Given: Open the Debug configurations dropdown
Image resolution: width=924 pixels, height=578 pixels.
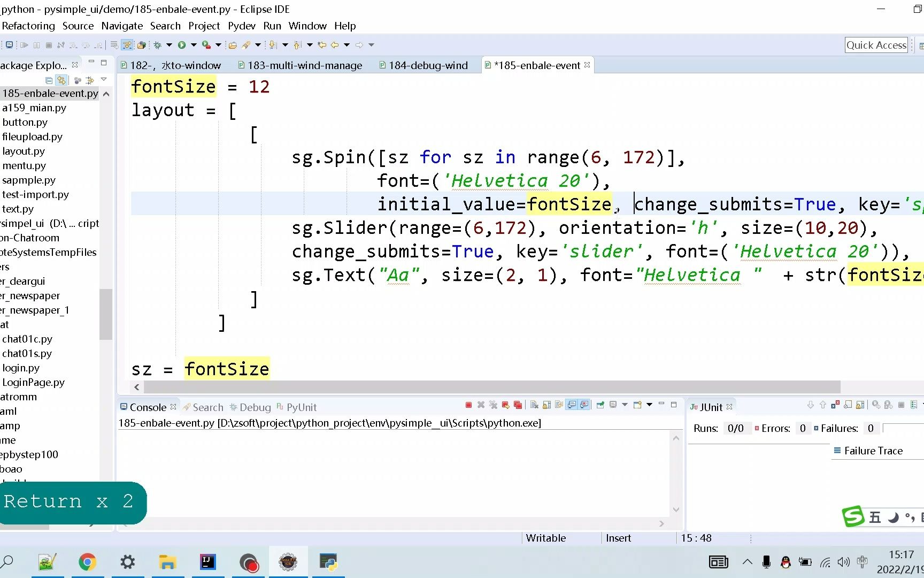Looking at the screenshot, I should coord(168,45).
